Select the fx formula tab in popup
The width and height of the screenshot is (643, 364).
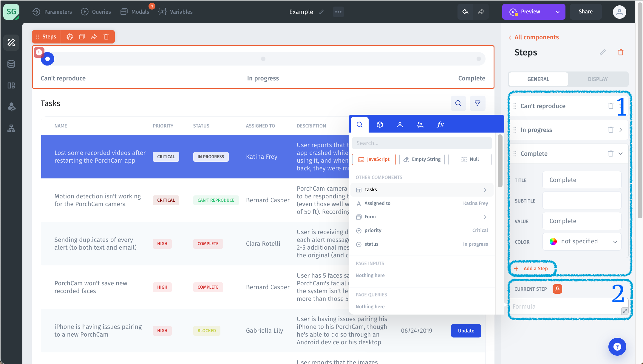click(440, 125)
